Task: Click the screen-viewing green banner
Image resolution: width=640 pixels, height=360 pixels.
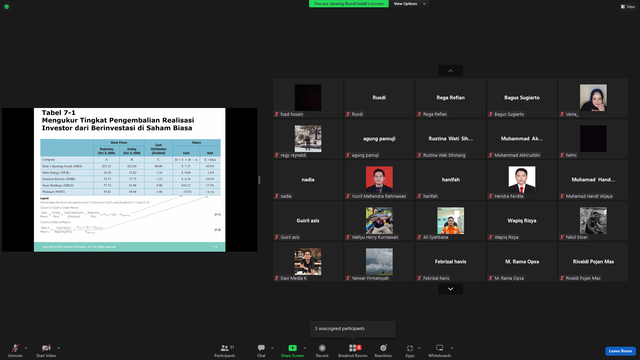Action: click(x=349, y=4)
